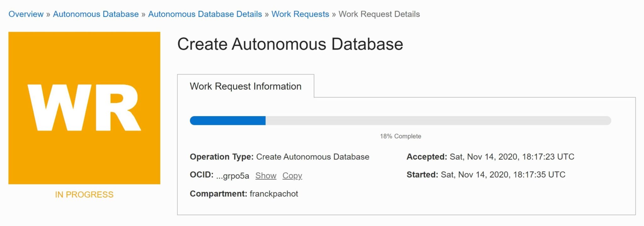Click the IN PROGRESS status label

[84, 195]
